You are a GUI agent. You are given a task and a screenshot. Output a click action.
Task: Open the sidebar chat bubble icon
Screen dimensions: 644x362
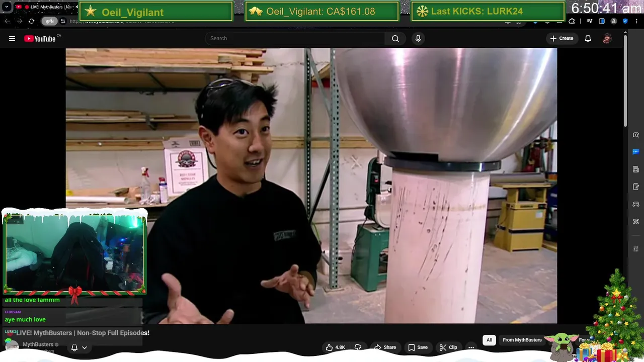tap(636, 152)
